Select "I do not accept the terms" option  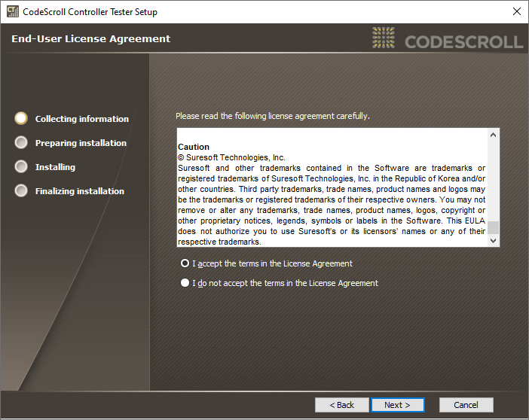185,283
